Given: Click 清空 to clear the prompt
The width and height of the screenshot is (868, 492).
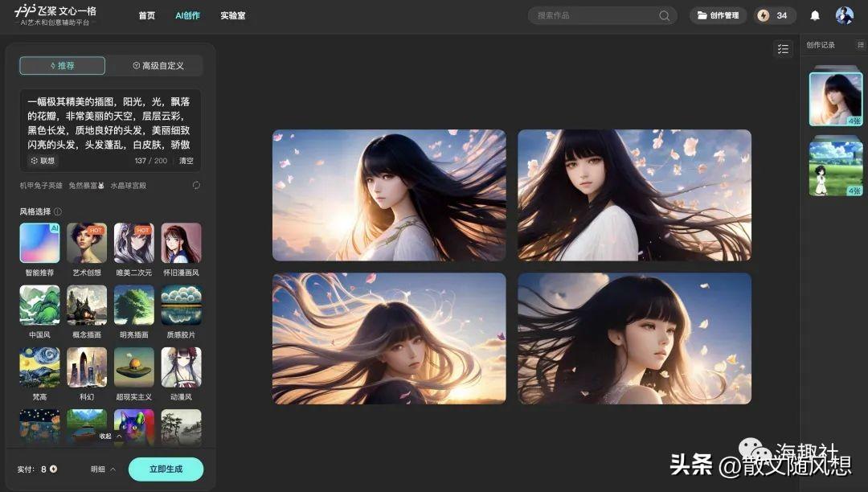Looking at the screenshot, I should pyautogui.click(x=186, y=161).
